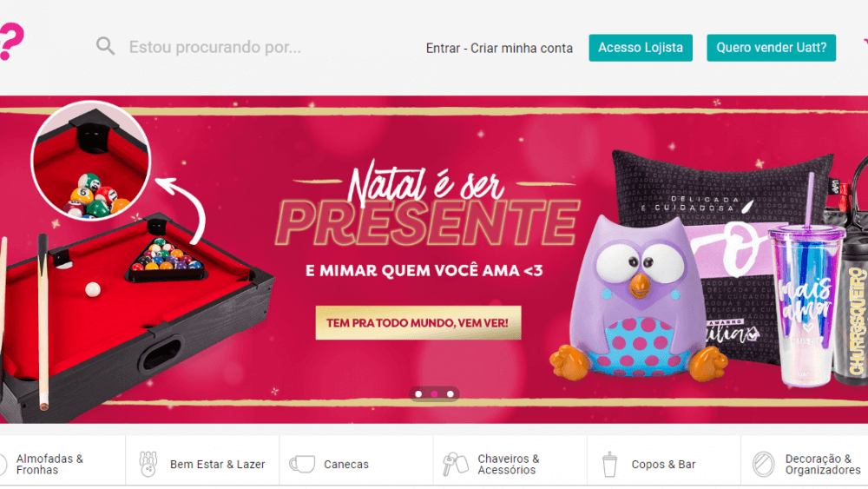Image resolution: width=868 pixels, height=489 pixels.
Task: Click the mug icon beside Canecas
Action: pyautogui.click(x=302, y=464)
